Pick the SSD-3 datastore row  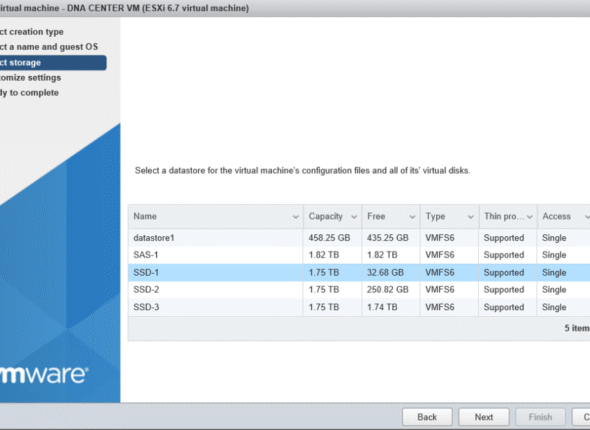point(359,307)
